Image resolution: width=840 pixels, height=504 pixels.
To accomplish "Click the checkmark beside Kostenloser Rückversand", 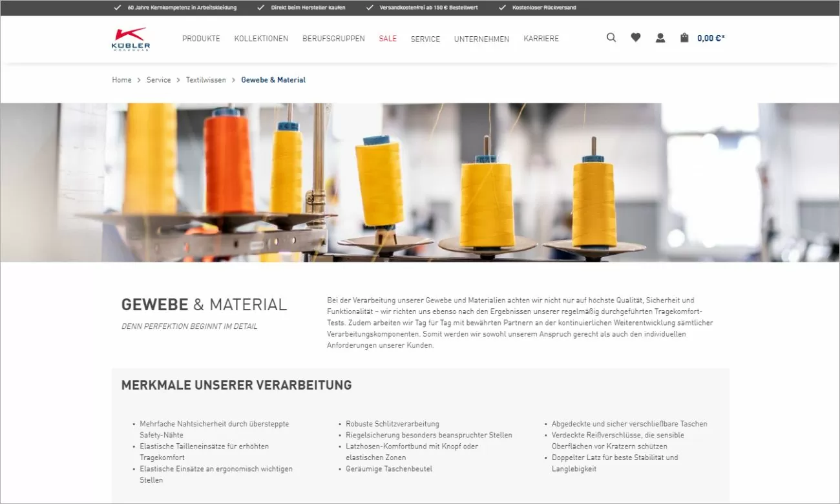I will (502, 8).
